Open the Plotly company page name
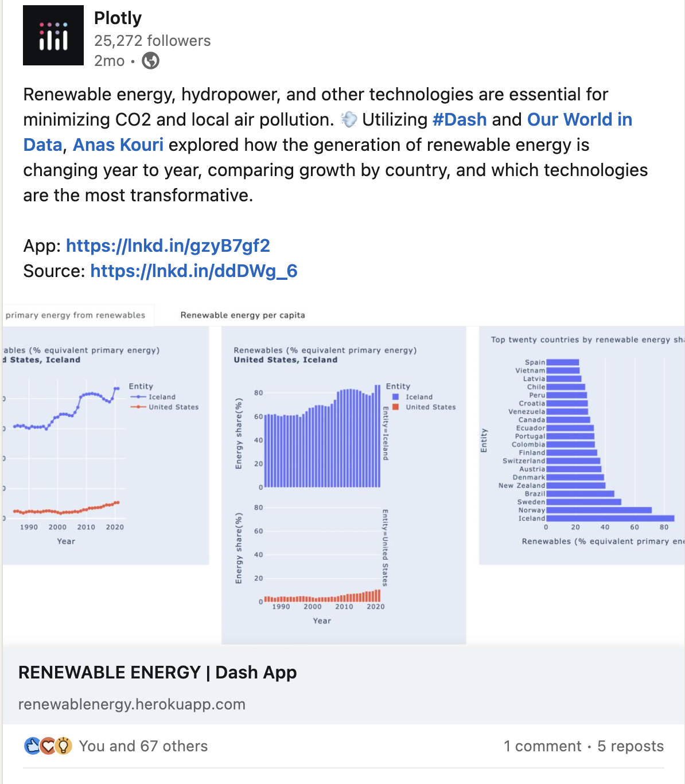The image size is (685, 784). (x=118, y=18)
